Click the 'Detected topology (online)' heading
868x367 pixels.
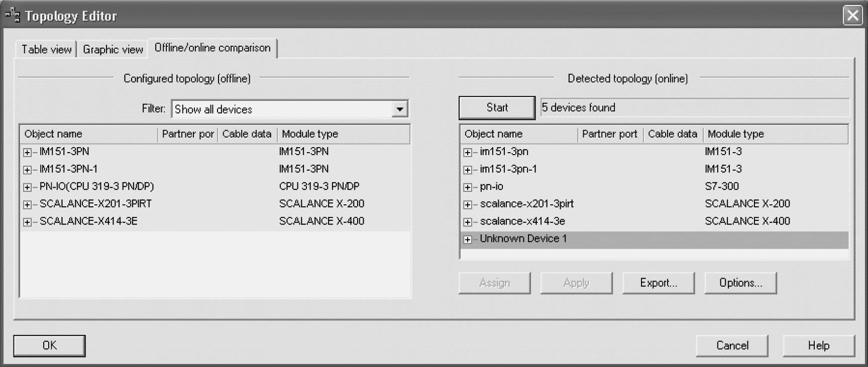click(628, 78)
